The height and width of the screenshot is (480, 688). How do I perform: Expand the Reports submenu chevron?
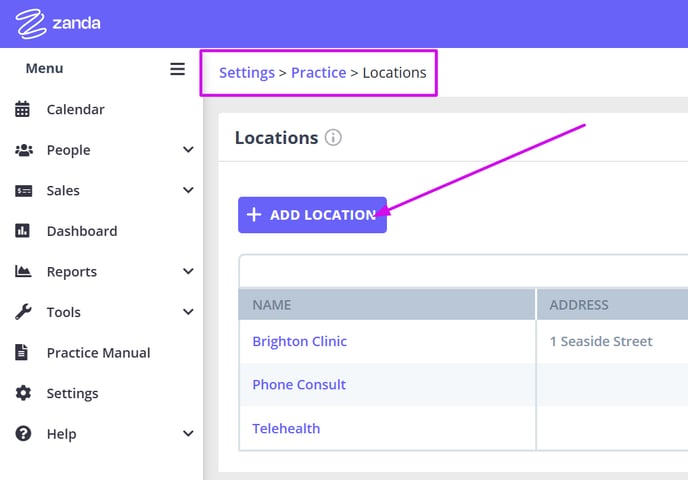click(188, 271)
